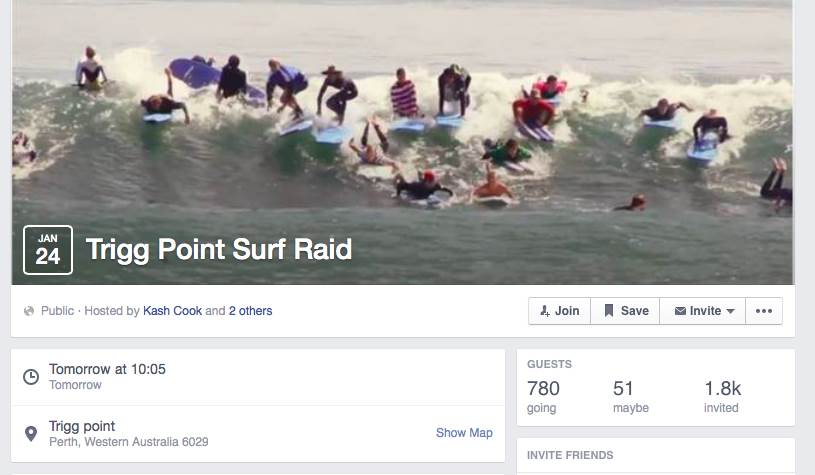Click the Perth, Western Australia 6029 address

point(128,442)
